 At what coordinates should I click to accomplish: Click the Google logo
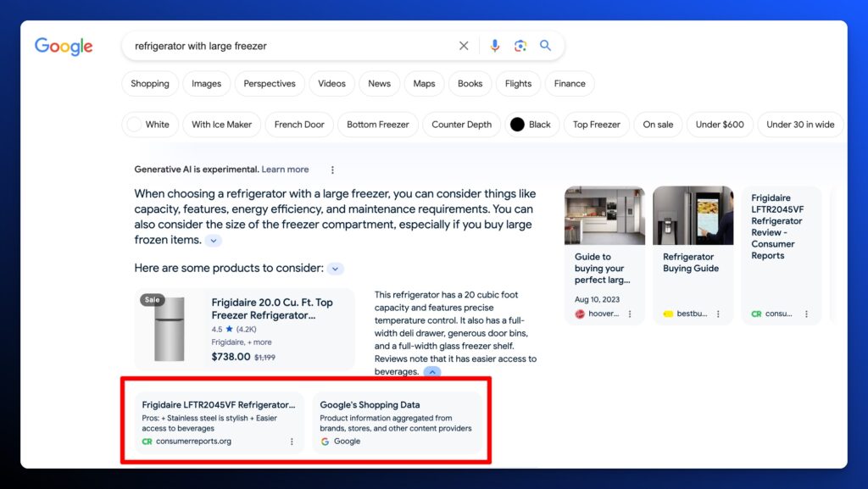click(64, 47)
